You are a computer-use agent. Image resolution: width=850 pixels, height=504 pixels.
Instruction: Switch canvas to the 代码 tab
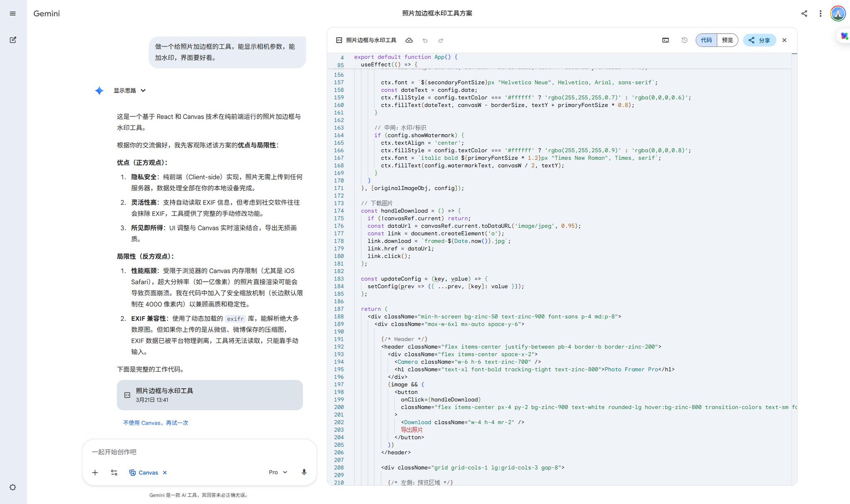pyautogui.click(x=706, y=40)
